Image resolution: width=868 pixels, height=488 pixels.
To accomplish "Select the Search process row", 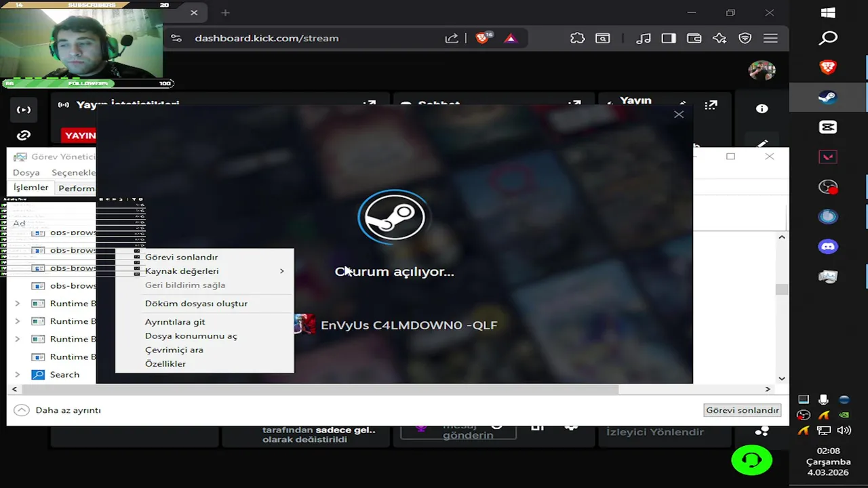I will tap(52, 375).
